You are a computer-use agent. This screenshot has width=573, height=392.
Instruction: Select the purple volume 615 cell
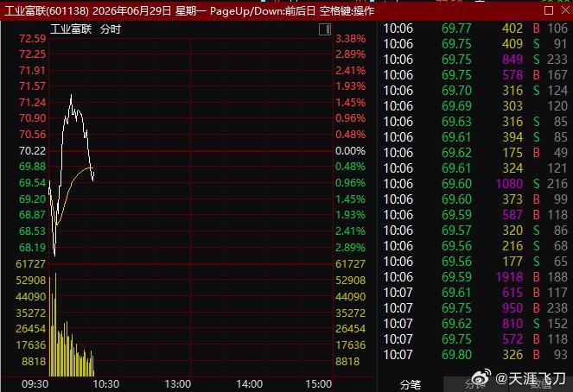click(513, 293)
